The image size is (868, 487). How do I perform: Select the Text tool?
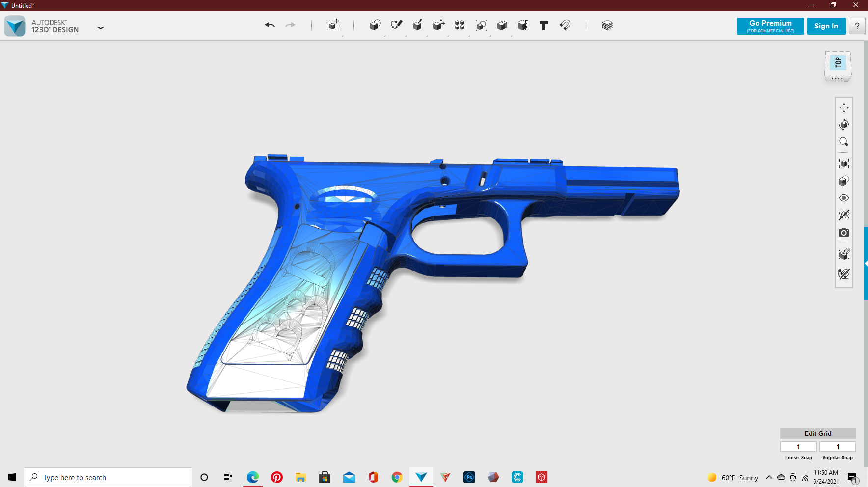[x=543, y=26]
